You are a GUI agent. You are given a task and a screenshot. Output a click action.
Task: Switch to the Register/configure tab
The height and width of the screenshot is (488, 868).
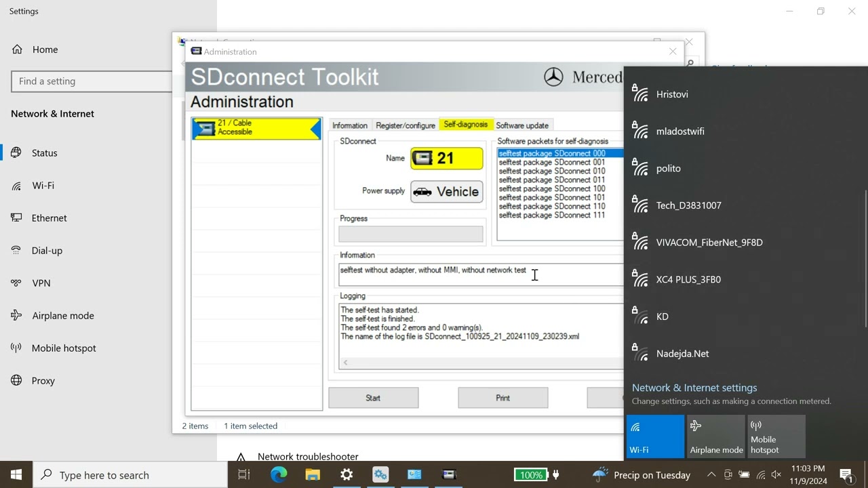[406, 125]
